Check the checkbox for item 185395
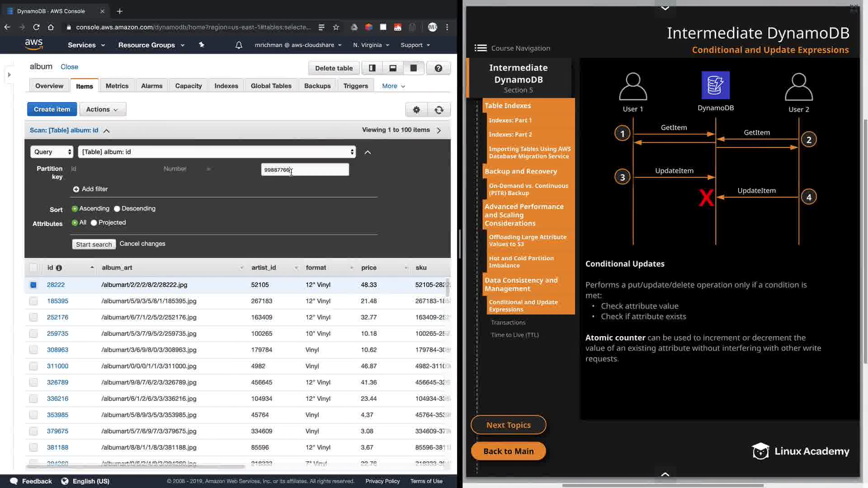 click(33, 301)
